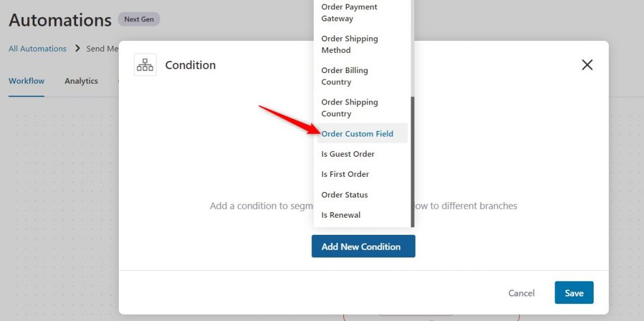Switch to the Analytics tab
Viewport: 644px width, 321px height.
(81, 81)
